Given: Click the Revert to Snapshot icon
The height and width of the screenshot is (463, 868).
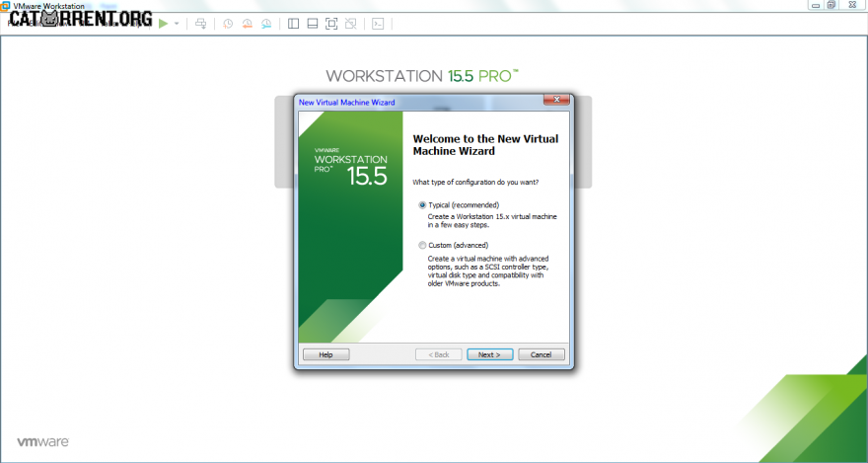Looking at the screenshot, I should [247, 24].
